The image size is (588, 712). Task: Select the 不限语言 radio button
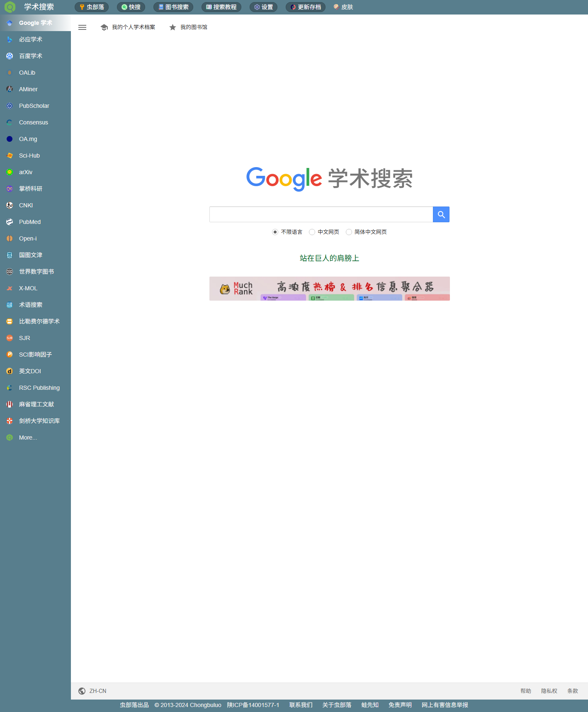275,232
